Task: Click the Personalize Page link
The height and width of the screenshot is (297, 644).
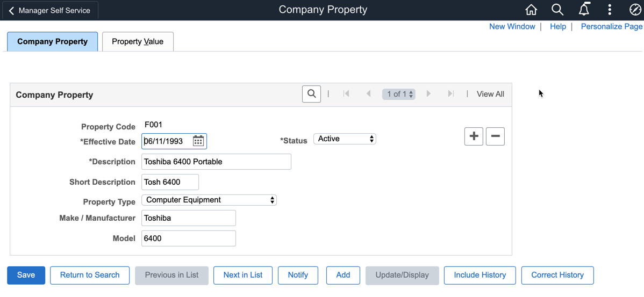Action: (611, 26)
